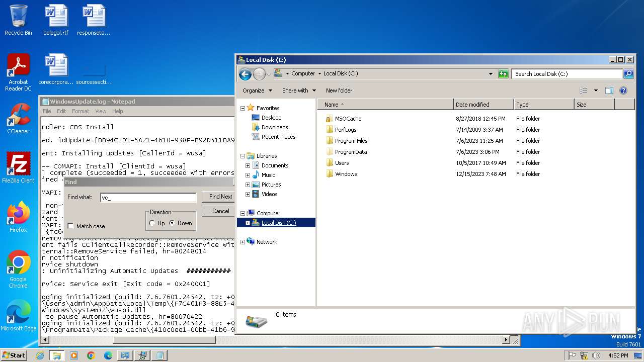Show the preview pane icon
The image size is (644, 362).
click(609, 90)
